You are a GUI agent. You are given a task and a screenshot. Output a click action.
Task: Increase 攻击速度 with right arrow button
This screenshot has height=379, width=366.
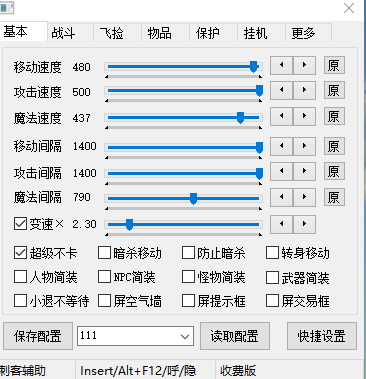tap(304, 90)
